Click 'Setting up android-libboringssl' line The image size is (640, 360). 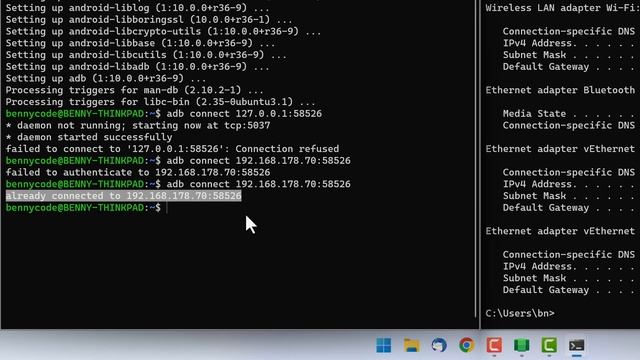[149, 20]
